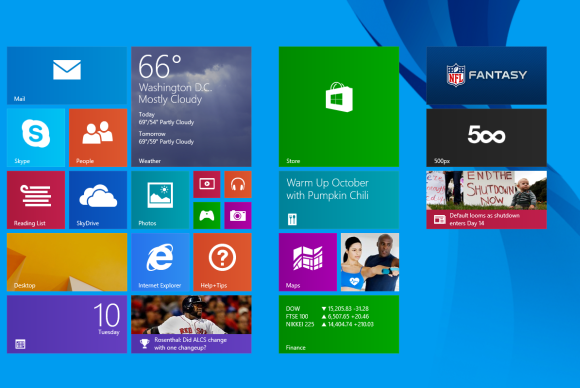Click the DOW stock row in Finance

coord(327,308)
